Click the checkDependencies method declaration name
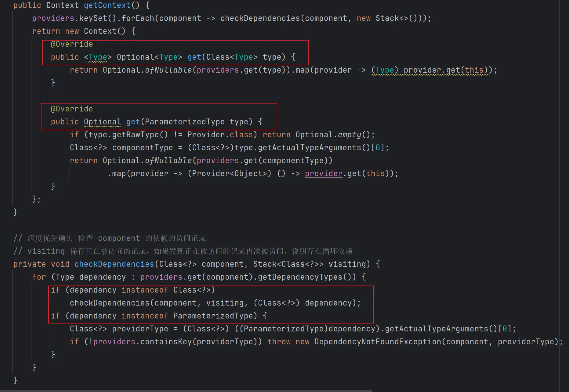 (114, 264)
